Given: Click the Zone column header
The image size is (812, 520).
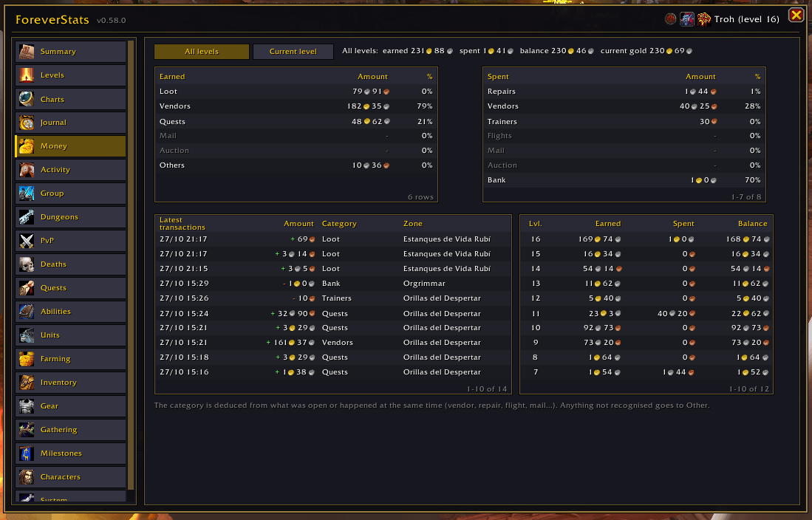Looking at the screenshot, I should click(413, 224).
